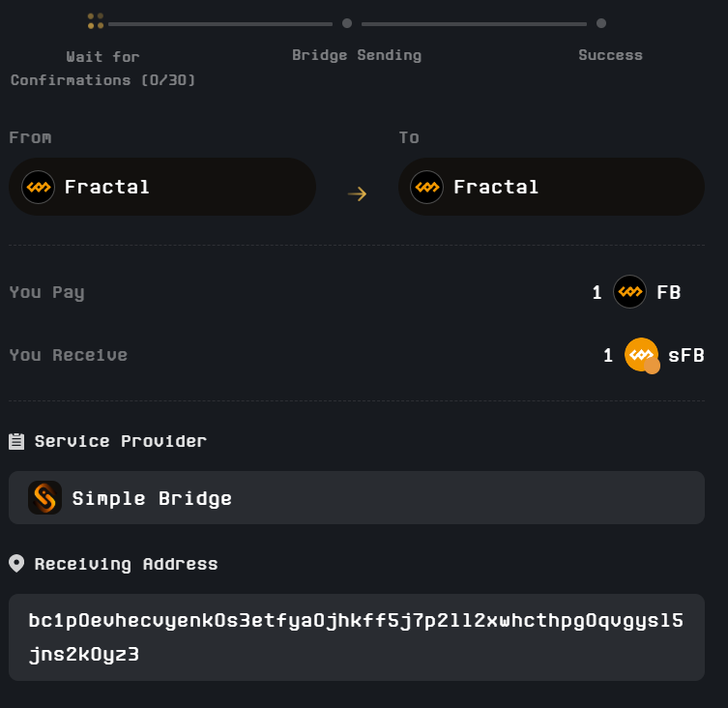The width and height of the screenshot is (728, 708).
Task: Click the Bridge Sending step dot
Action: click(347, 23)
